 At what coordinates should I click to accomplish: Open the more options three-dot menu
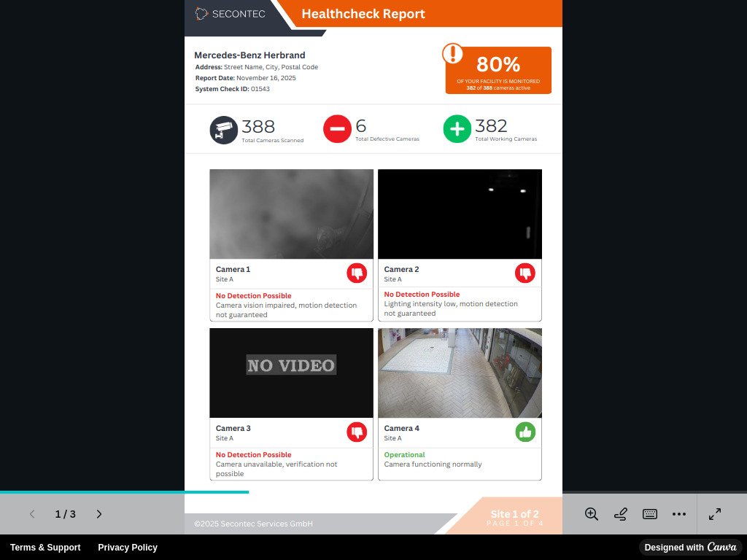coord(679,514)
